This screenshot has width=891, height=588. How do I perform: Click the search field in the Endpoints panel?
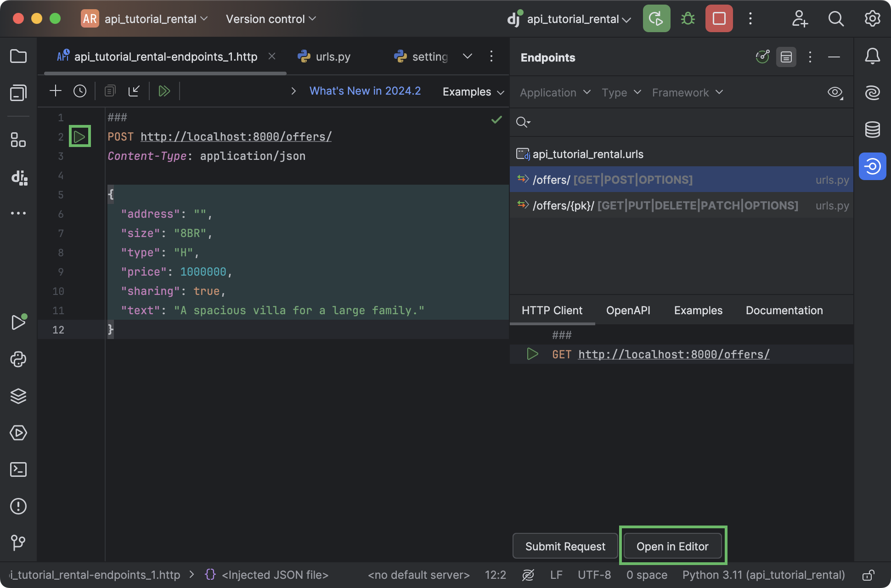pos(597,122)
